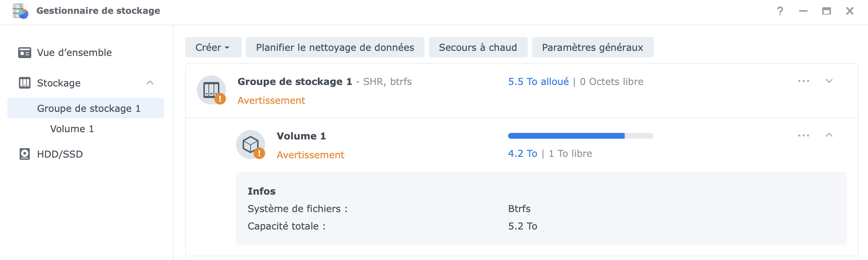
Task: Open more options for Groupe de stockage 1
Action: click(x=803, y=81)
